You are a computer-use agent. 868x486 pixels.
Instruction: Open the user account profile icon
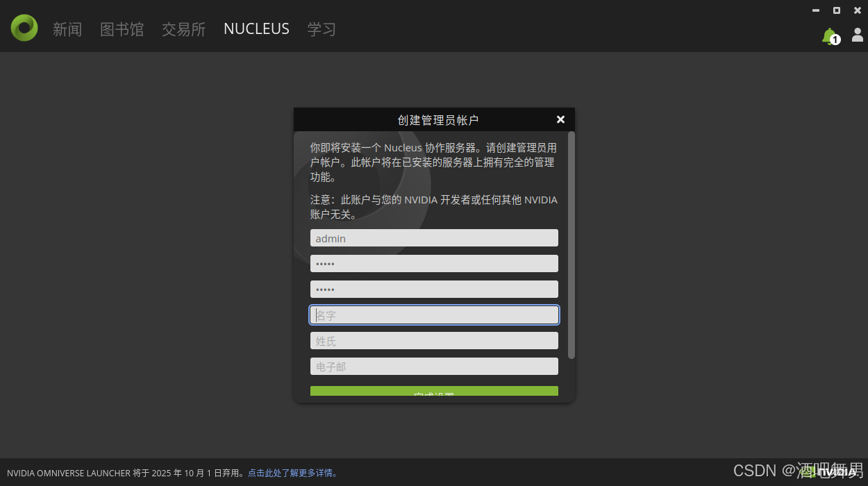[x=858, y=35]
